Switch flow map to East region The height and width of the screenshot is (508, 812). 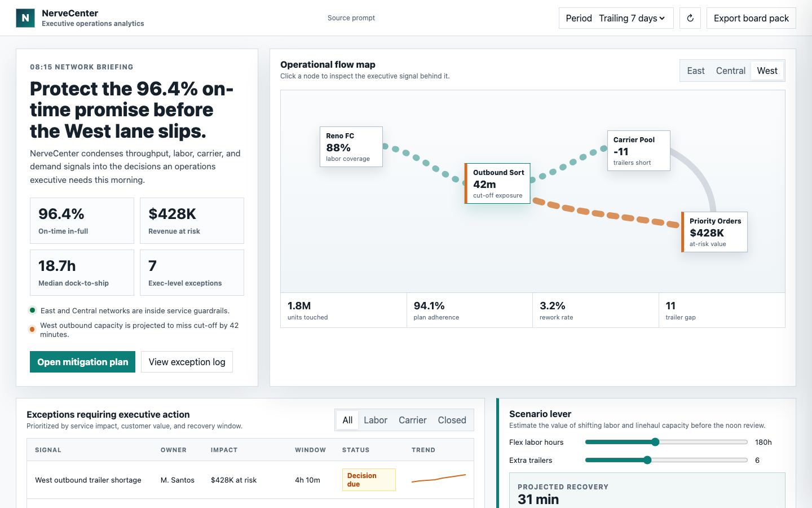(x=696, y=71)
